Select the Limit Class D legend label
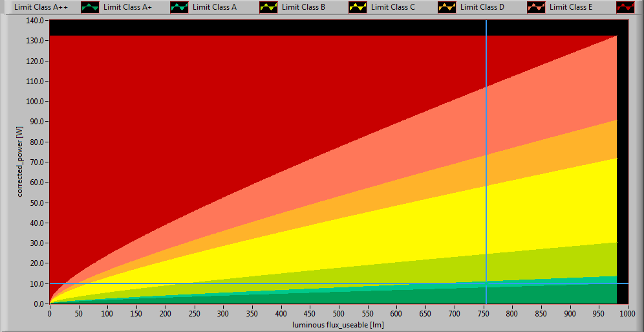This screenshot has height=332, width=644. (482, 8)
